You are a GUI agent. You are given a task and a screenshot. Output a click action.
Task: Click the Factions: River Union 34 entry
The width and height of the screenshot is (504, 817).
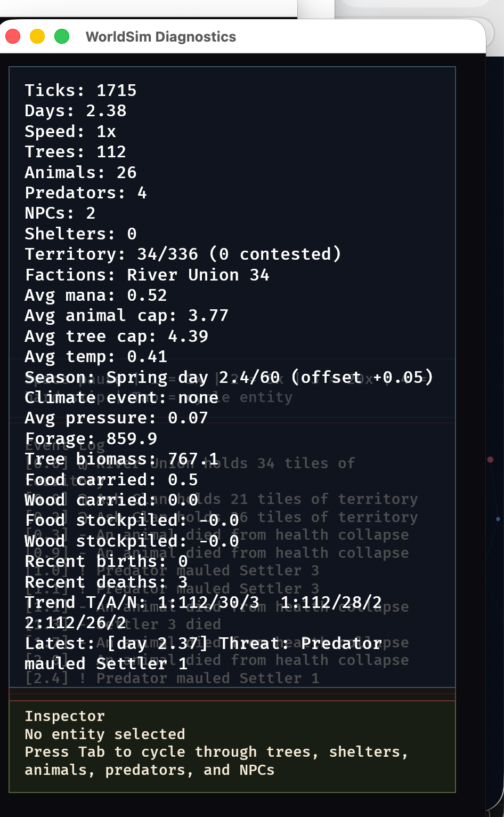(x=147, y=275)
